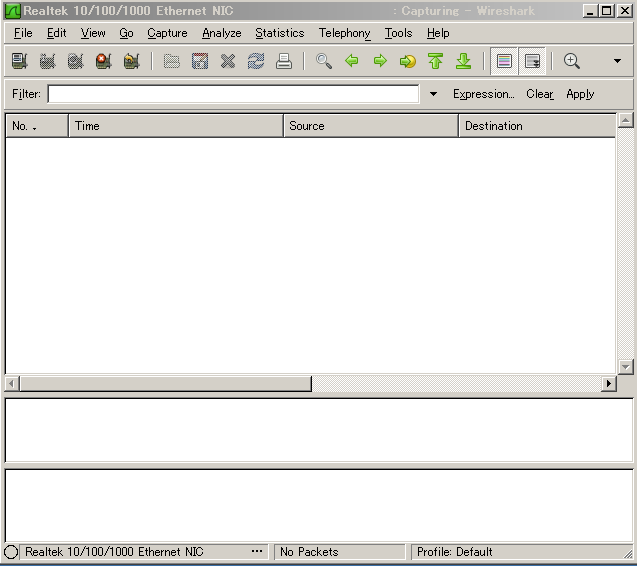Zoom in toolbar icon

coord(572,61)
